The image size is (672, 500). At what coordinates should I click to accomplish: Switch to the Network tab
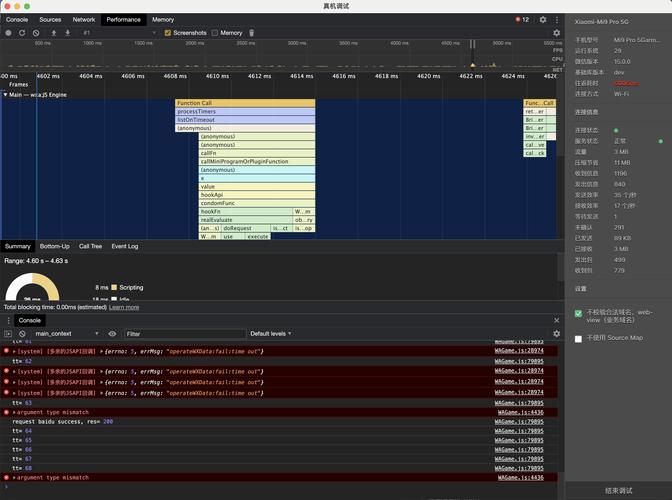[x=84, y=19]
